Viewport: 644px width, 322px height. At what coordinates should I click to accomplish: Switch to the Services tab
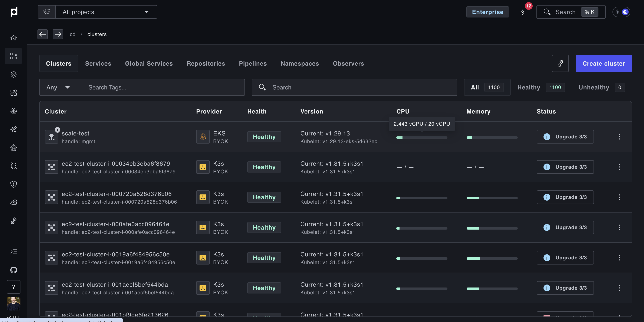pos(98,63)
